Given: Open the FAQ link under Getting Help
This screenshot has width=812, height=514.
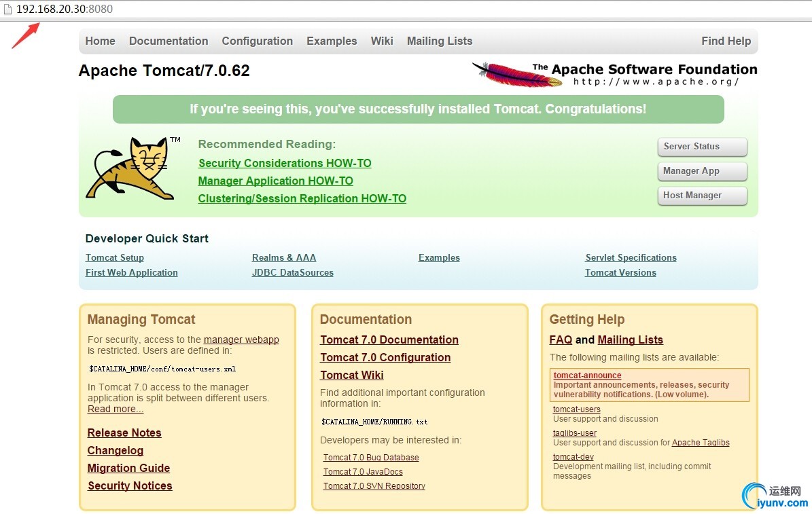Looking at the screenshot, I should [x=561, y=339].
